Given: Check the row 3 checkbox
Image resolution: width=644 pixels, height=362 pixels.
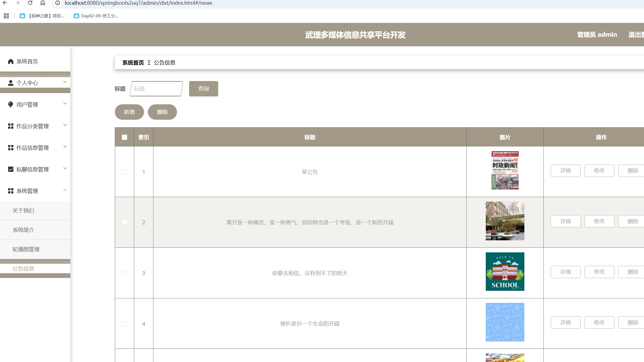Looking at the screenshot, I should (x=124, y=273).
